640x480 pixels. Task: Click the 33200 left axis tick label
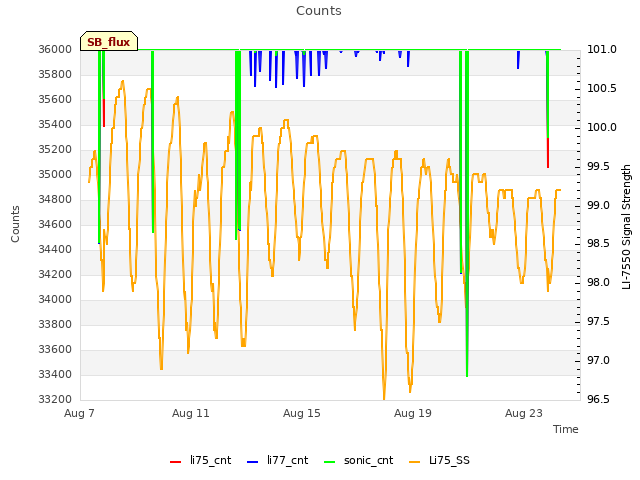pos(55,399)
